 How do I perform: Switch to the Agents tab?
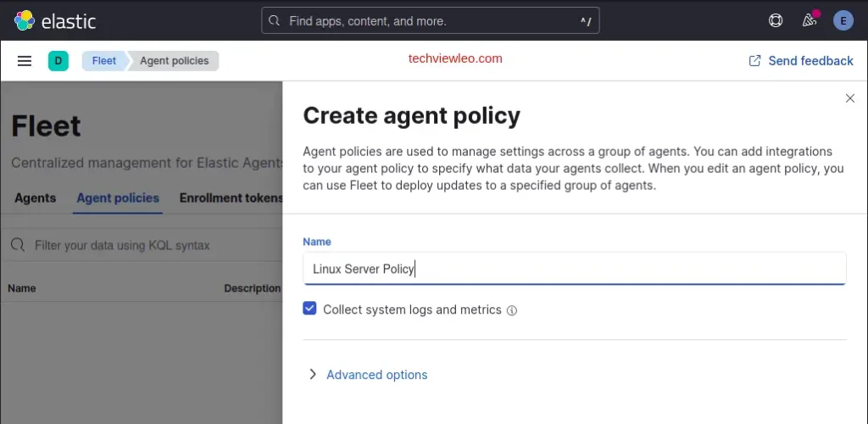point(35,198)
